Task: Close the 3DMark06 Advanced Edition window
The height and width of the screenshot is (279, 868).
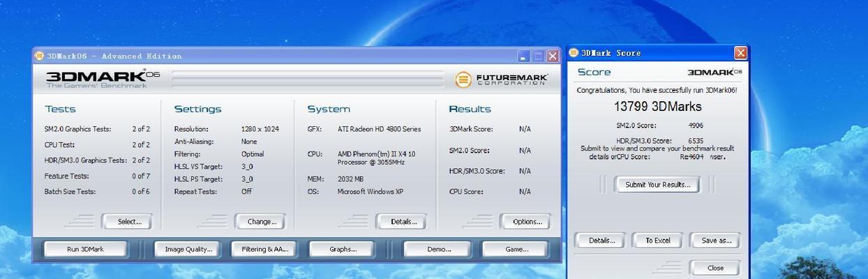Action: tap(552, 56)
